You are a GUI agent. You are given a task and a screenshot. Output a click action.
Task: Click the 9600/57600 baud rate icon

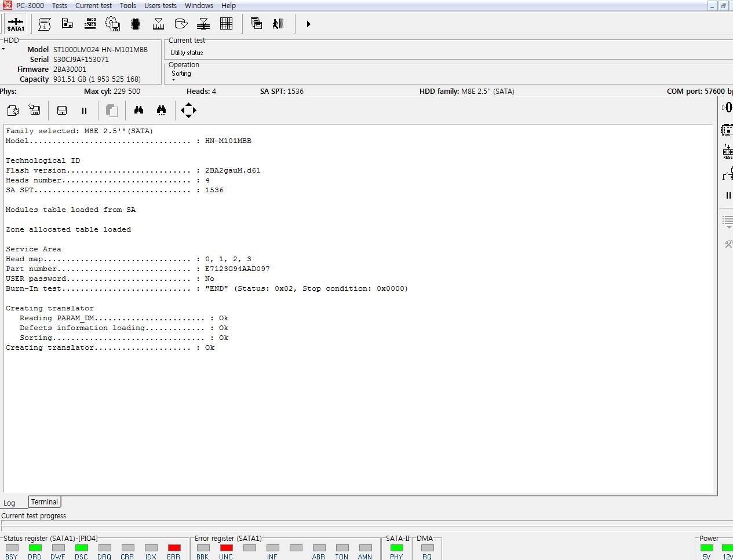tap(90, 24)
